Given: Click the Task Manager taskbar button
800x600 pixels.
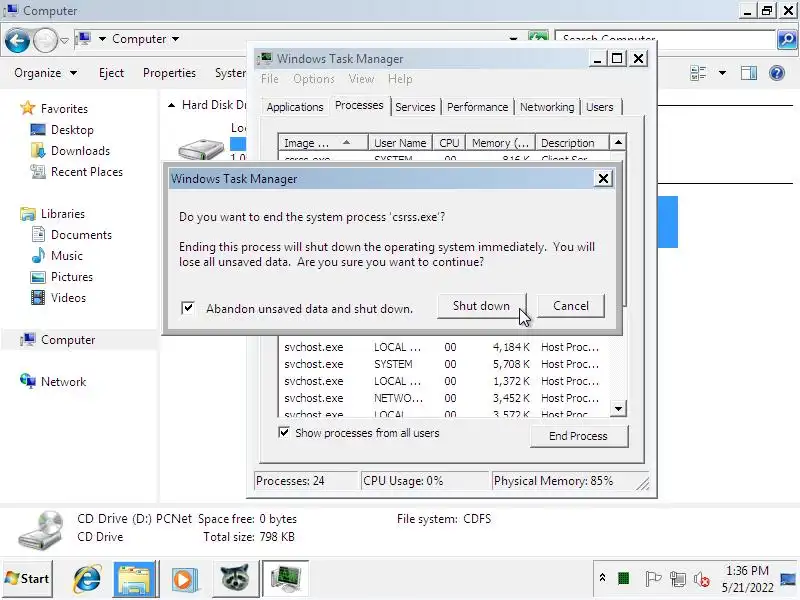Looking at the screenshot, I should pyautogui.click(x=285, y=579).
